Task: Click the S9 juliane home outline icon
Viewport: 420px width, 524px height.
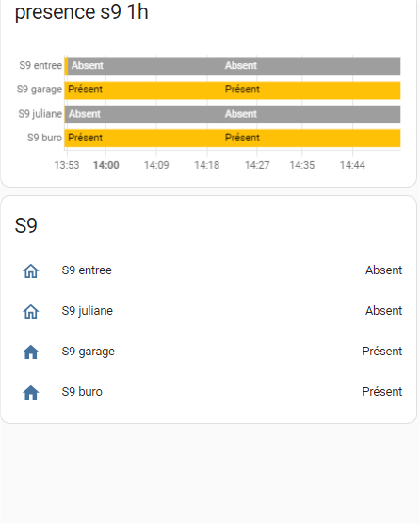Action: (31, 311)
